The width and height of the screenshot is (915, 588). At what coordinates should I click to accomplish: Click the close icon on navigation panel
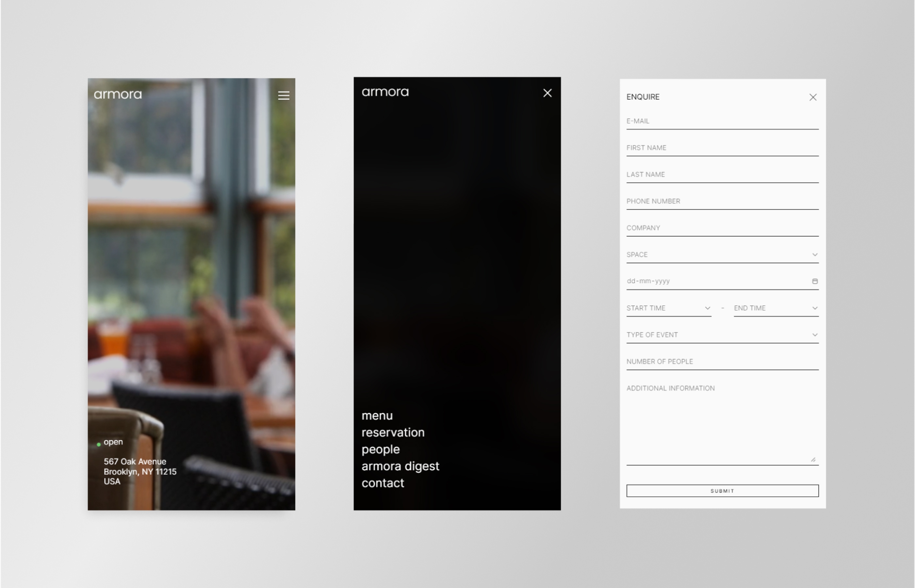(x=547, y=93)
